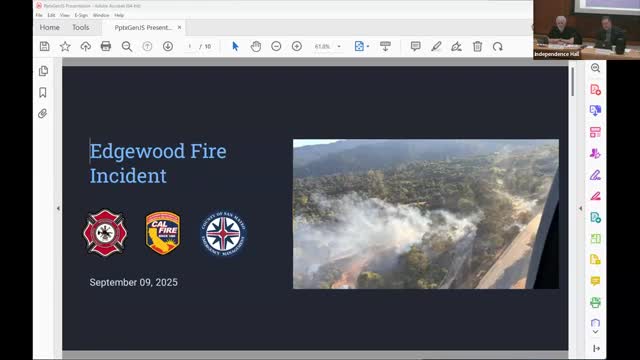The width and height of the screenshot is (640, 360).
Task: Save the PDF with the floppy disk icon
Action: click(44, 47)
